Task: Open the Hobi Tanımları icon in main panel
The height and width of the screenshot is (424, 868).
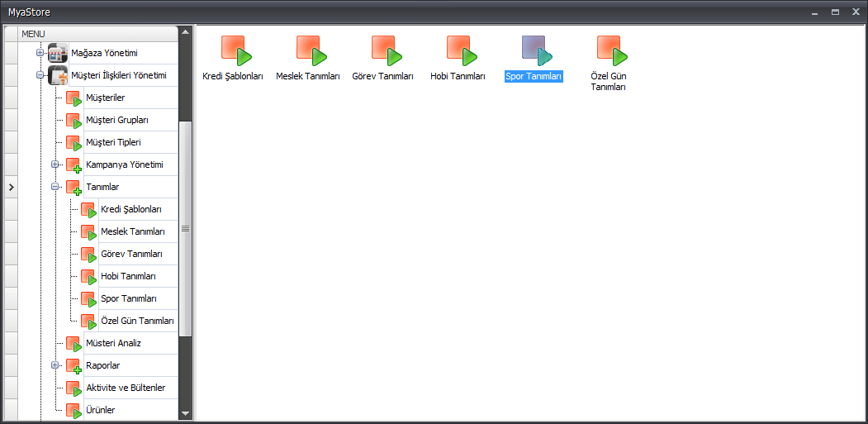Action: pyautogui.click(x=460, y=51)
